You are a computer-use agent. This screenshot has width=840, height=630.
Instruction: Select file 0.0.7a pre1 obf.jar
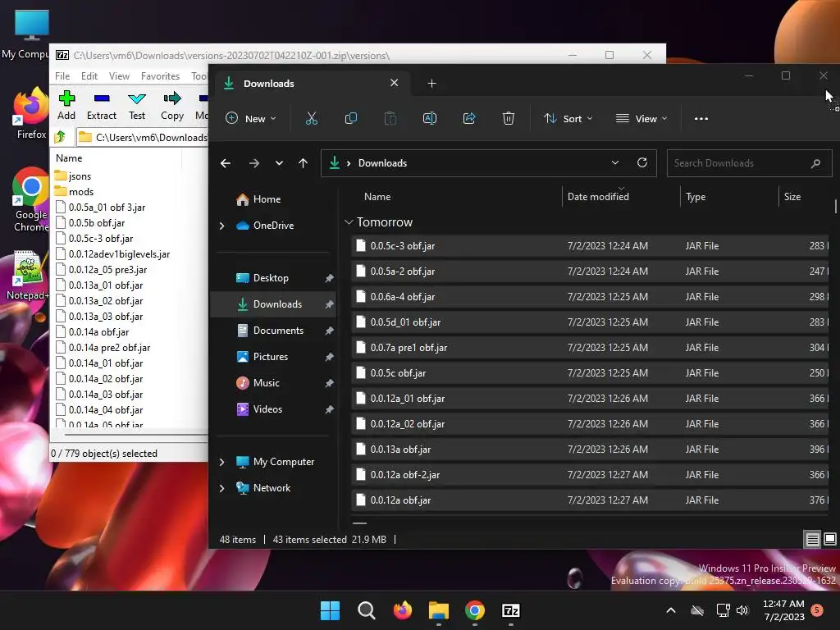(589, 348)
